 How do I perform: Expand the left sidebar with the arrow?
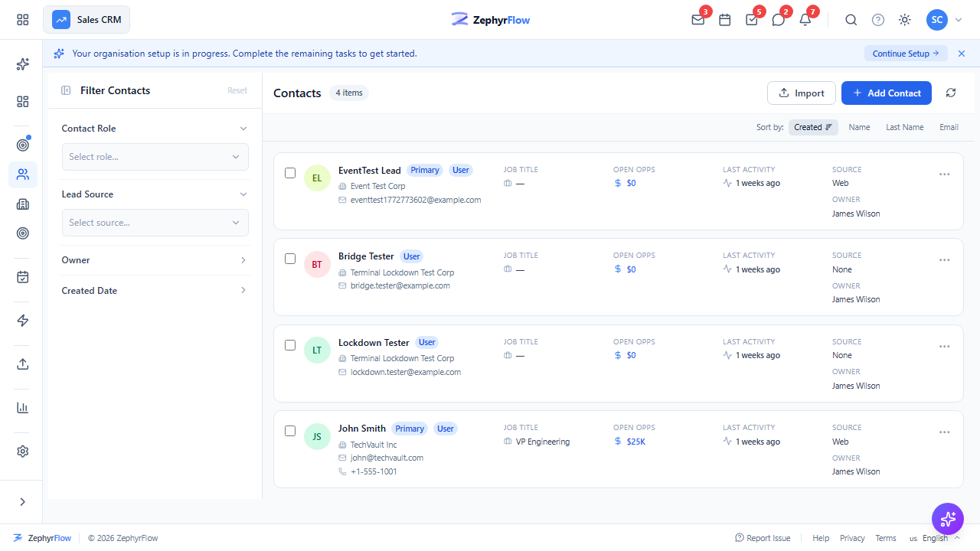(23, 502)
